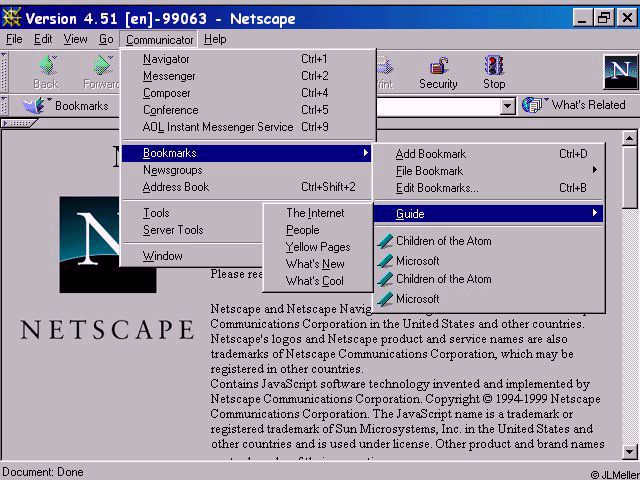
Task: Click the Back toolbar icon
Action: click(47, 65)
